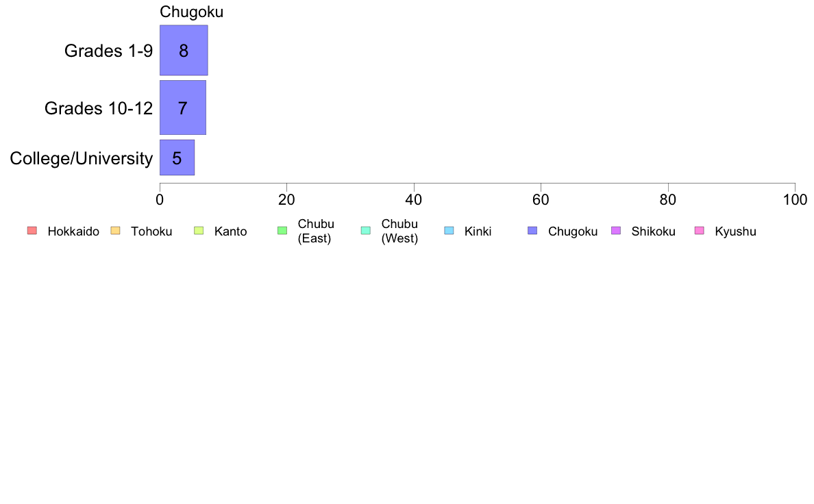
Task: Click the 40 tick label on x-axis
Action: [x=414, y=200]
